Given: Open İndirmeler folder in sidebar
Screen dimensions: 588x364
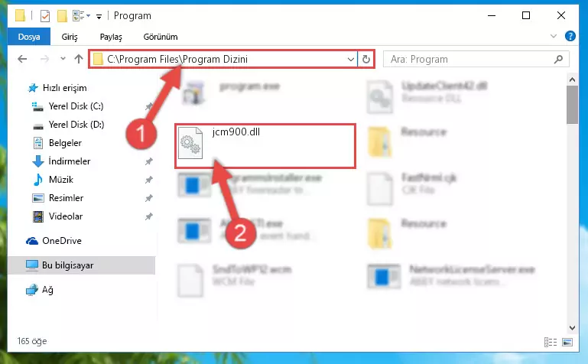Looking at the screenshot, I should 70,161.
